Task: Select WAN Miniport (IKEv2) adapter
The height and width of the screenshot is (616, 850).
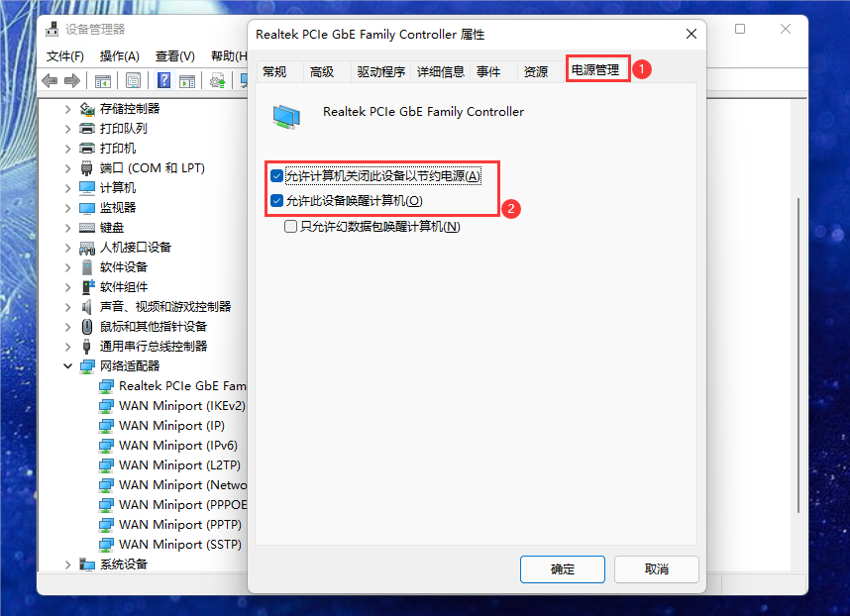Action: (181, 406)
